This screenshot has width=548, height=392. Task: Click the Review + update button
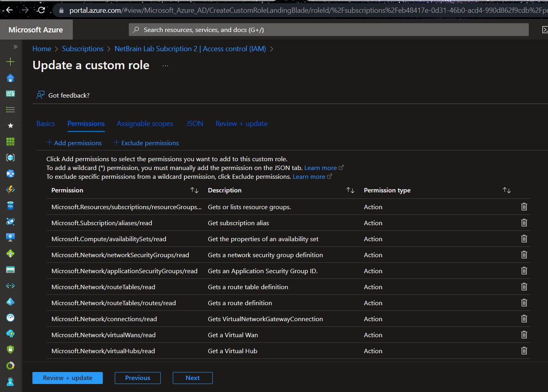67,378
